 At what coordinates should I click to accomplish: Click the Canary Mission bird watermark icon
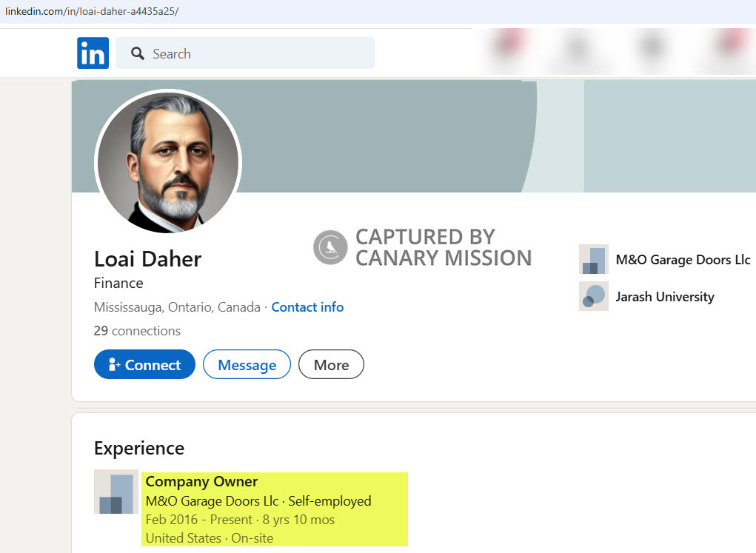330,247
